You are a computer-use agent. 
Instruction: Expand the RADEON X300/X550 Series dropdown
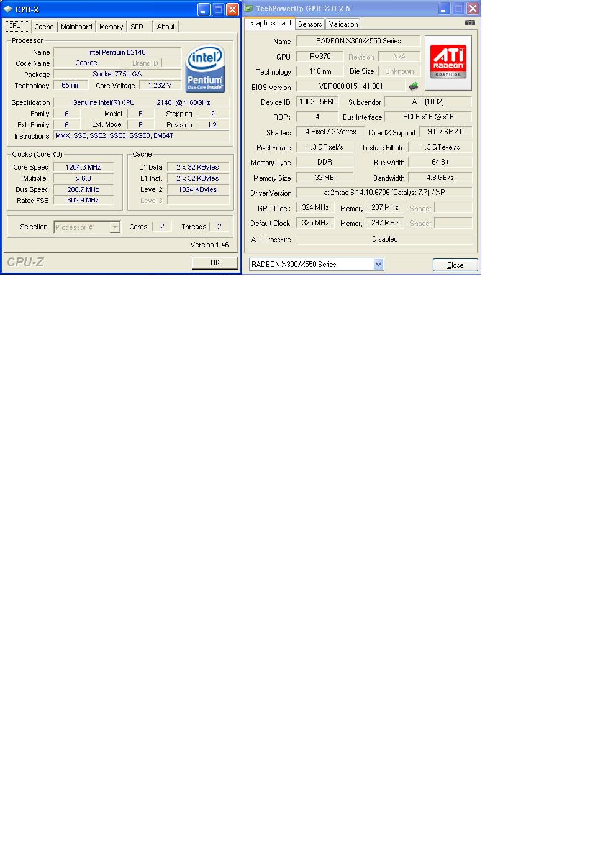(x=378, y=264)
